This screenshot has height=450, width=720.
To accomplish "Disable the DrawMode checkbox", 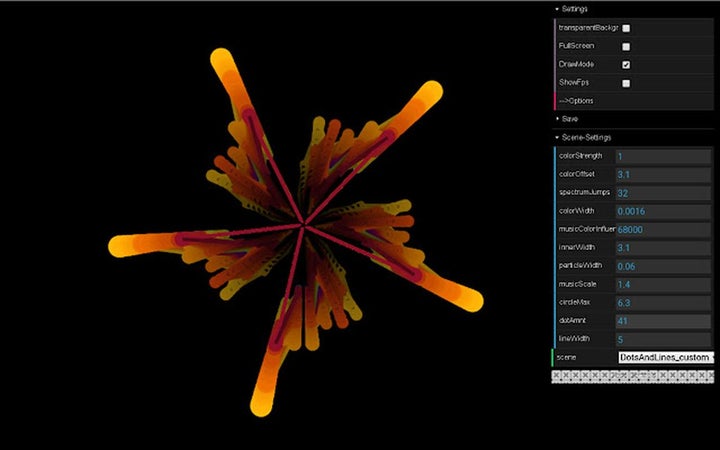I will pos(626,65).
